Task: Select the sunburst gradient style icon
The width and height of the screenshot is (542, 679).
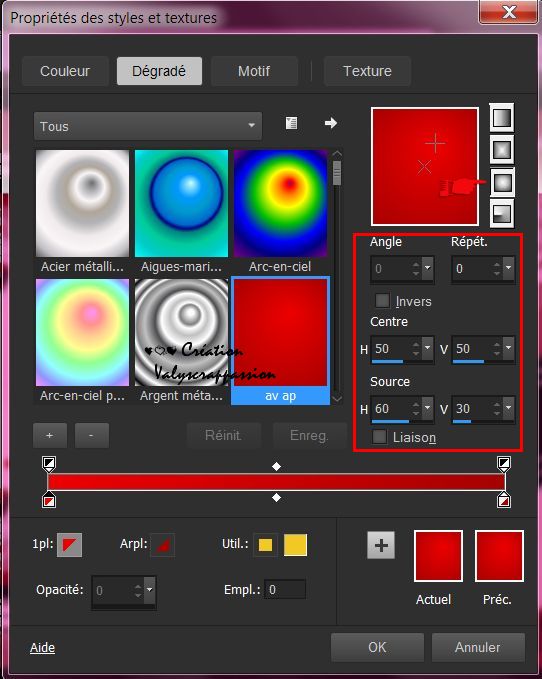Action: tap(502, 182)
